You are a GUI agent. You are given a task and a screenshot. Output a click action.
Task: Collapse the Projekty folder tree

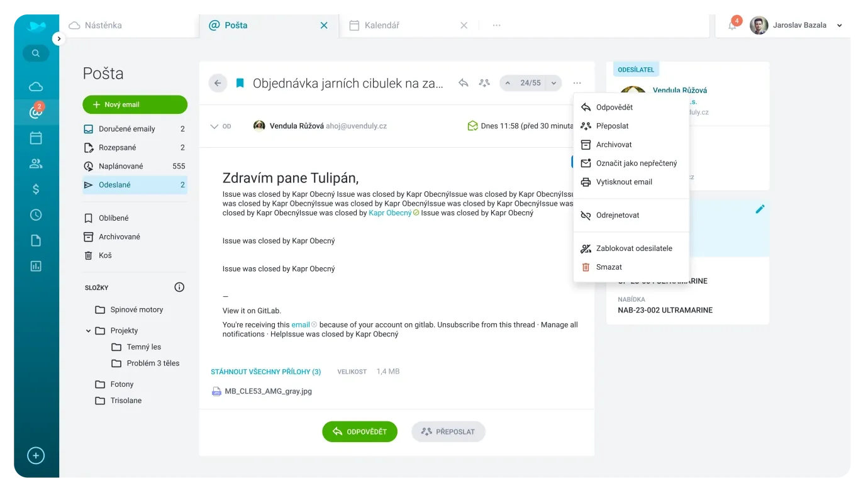click(88, 331)
